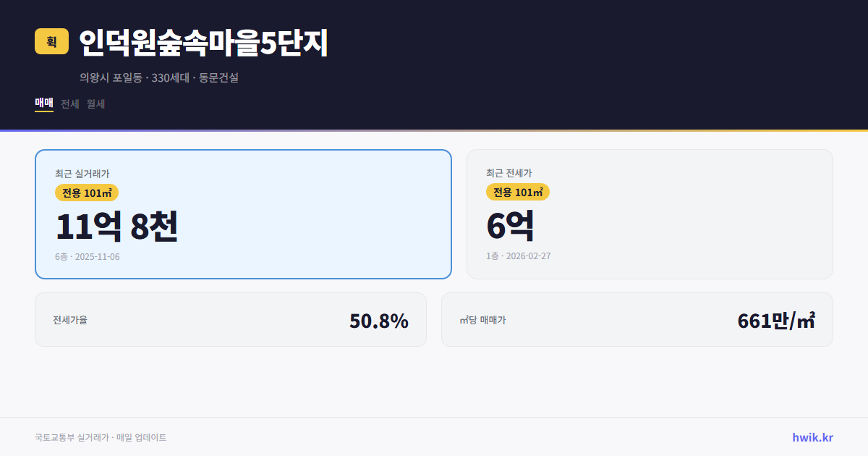This screenshot has width=868, height=456.
Task: Click the 6층 · 2025-11-06 date label
Action: (x=87, y=256)
